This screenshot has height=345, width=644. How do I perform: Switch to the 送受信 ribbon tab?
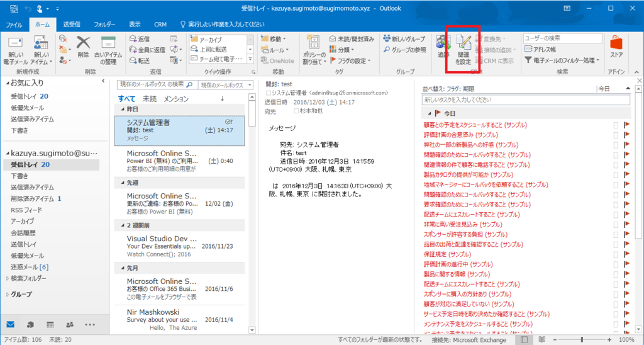(72, 25)
